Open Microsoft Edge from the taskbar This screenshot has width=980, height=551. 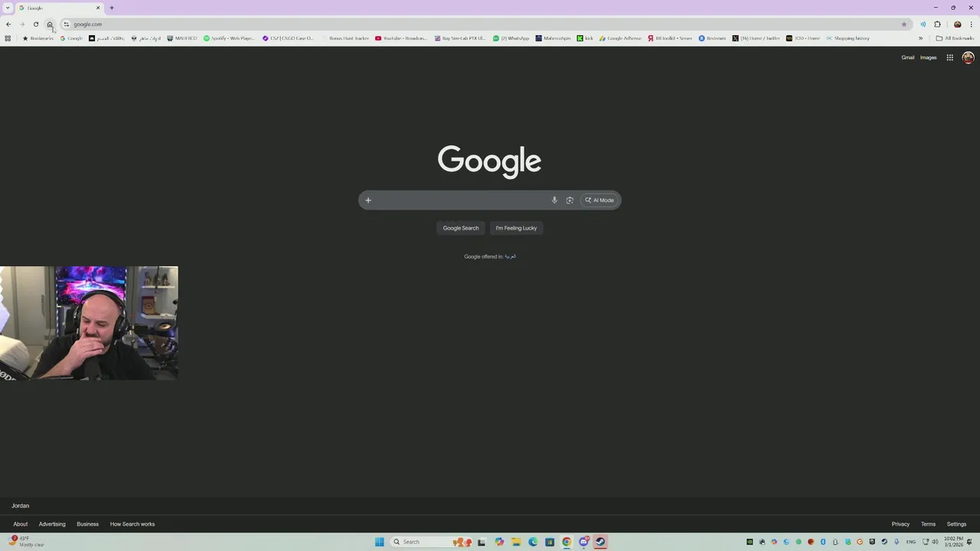[x=533, y=542]
